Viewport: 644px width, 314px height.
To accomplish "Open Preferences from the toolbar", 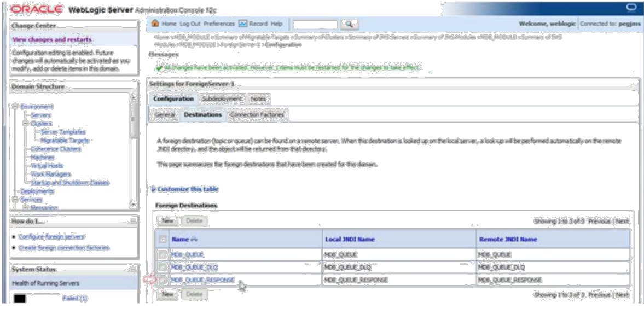I will click(x=219, y=24).
